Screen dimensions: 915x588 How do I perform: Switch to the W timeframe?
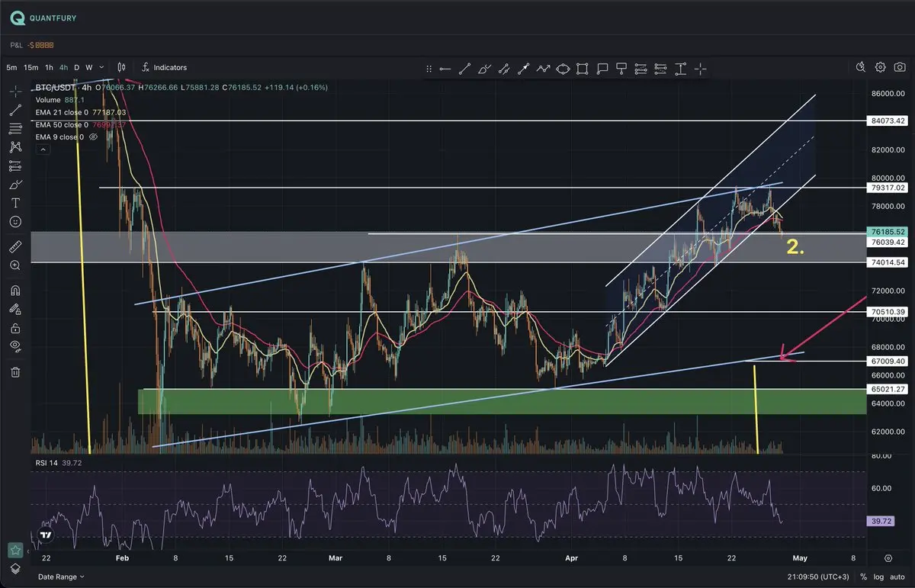[x=89, y=67]
